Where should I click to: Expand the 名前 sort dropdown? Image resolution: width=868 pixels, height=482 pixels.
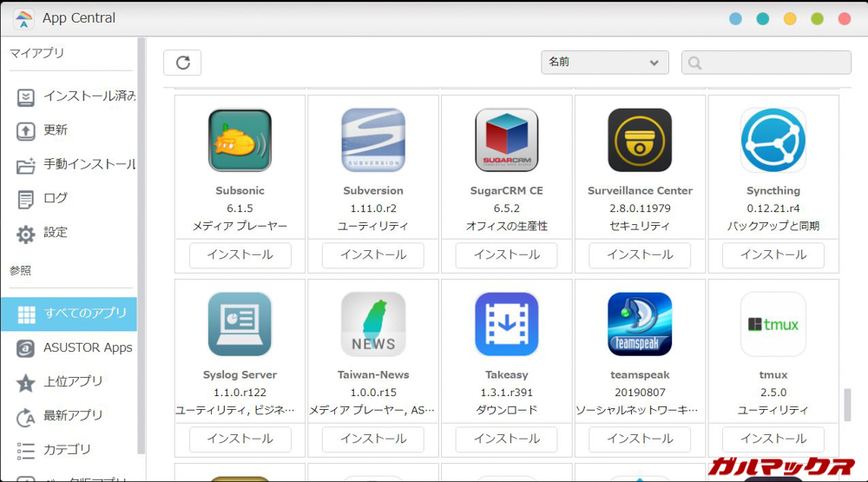604,63
